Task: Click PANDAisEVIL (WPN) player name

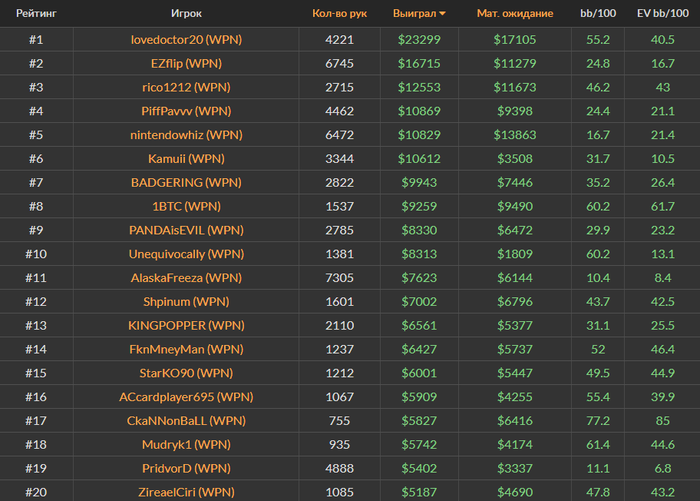Action: (x=186, y=230)
